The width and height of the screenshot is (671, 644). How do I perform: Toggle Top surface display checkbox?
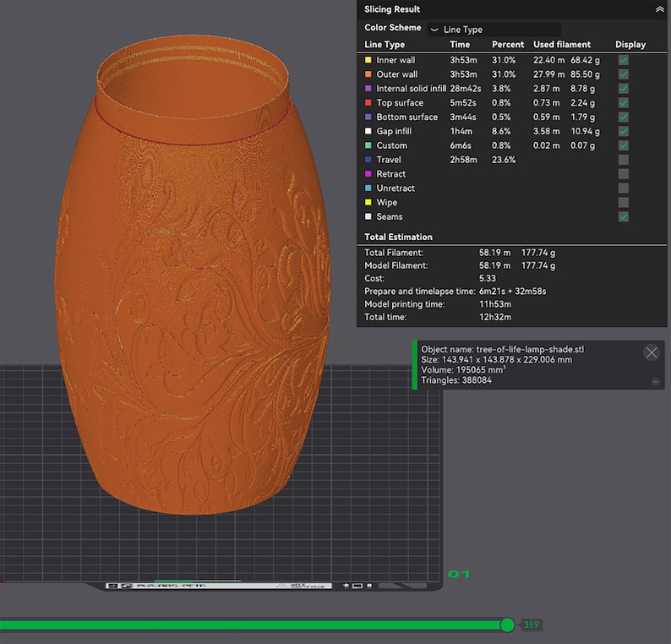pos(624,103)
